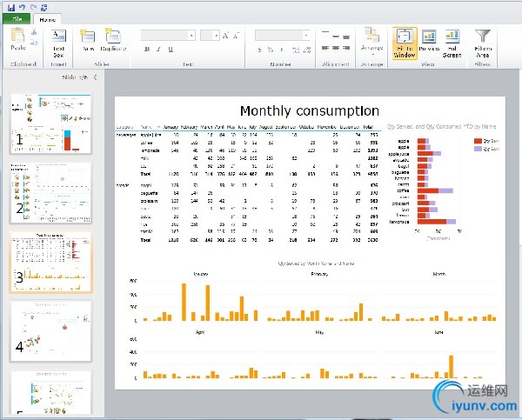Click the April small-multiple label
The image size is (522, 420).
pyautogui.click(x=200, y=332)
